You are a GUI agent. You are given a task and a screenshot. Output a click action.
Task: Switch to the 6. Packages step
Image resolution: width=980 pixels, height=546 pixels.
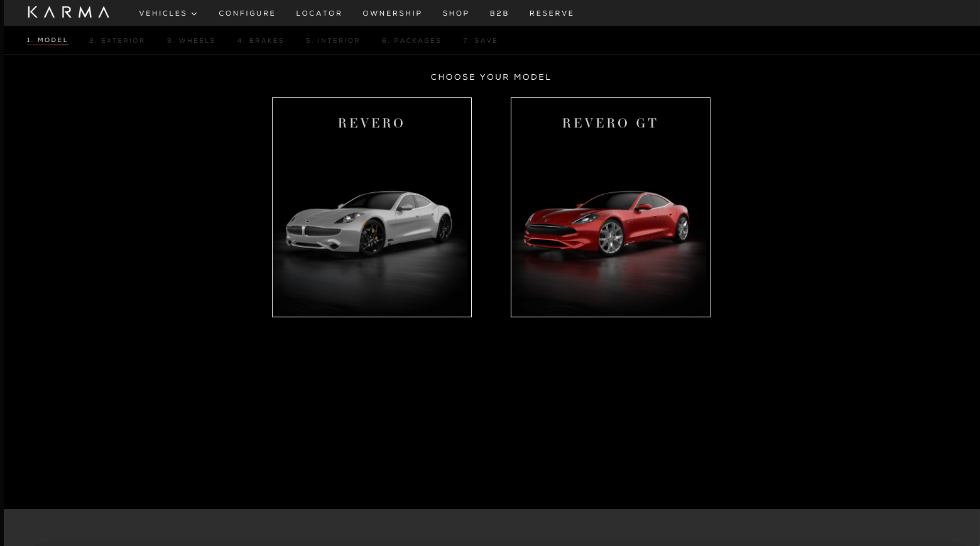point(411,41)
